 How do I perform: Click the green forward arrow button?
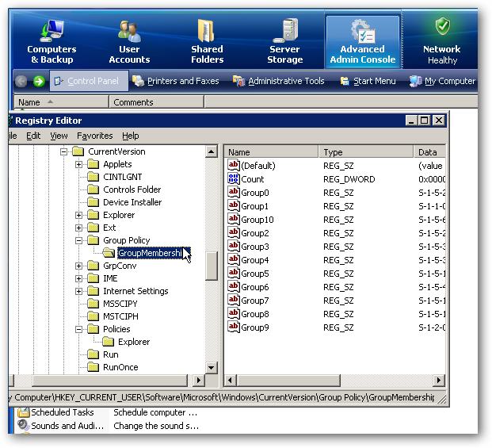coord(39,82)
